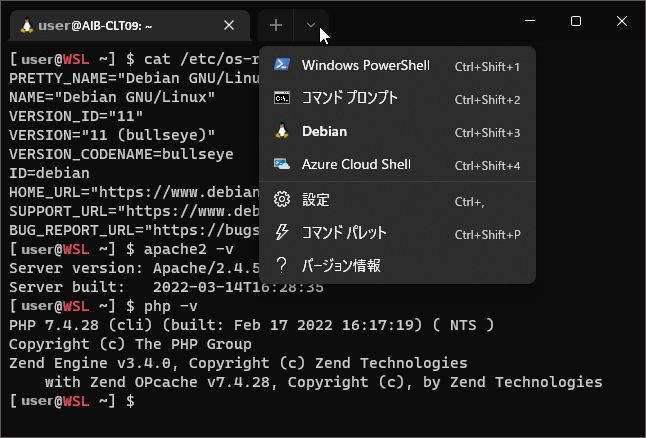Viewport: 646px width, 438px height.
Task: Click the question mark icon for バージョン情報
Action: (x=282, y=266)
